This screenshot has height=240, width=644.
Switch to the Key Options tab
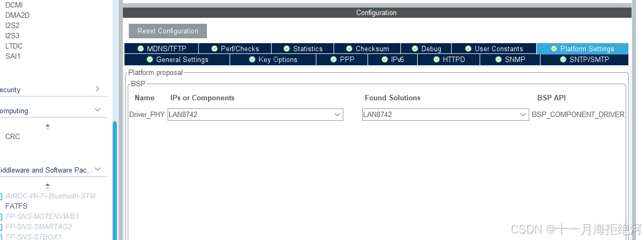click(x=273, y=59)
